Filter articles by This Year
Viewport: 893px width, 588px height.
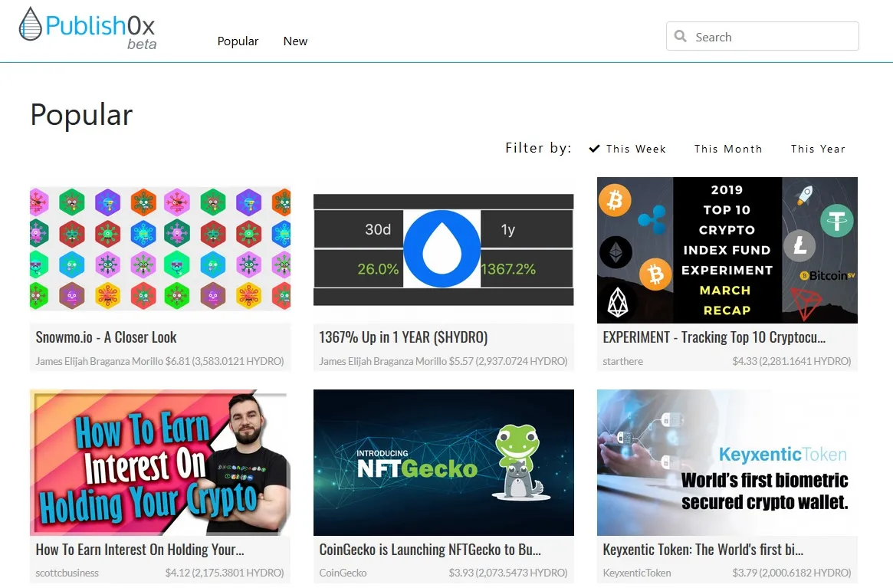[x=818, y=149]
